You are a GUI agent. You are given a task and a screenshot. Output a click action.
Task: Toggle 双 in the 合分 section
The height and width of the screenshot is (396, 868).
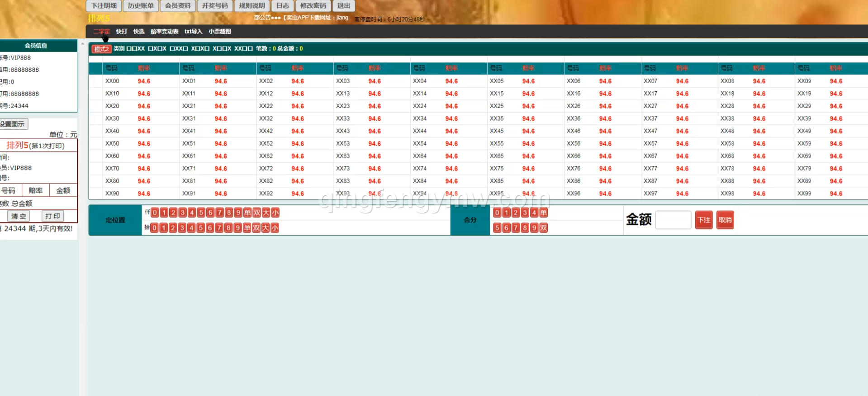coord(543,228)
